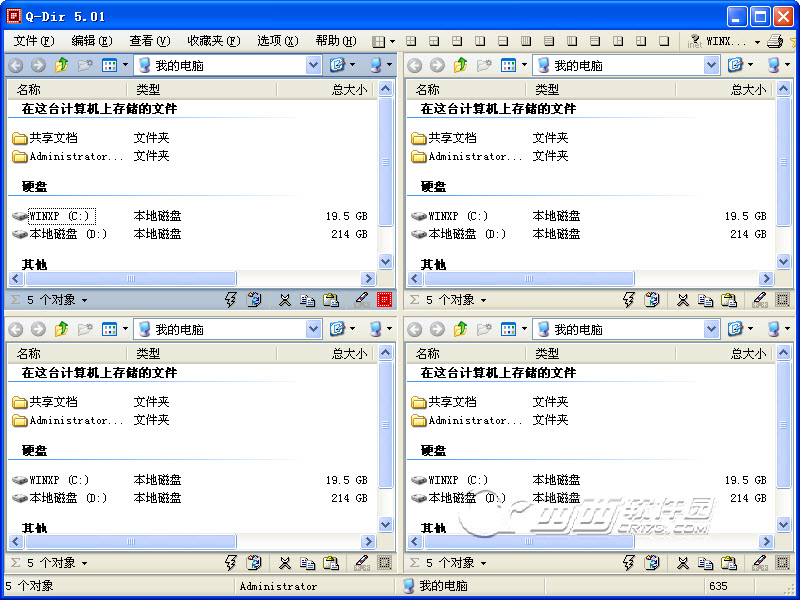
Task: Click the printer icon in main toolbar
Action: [775, 41]
